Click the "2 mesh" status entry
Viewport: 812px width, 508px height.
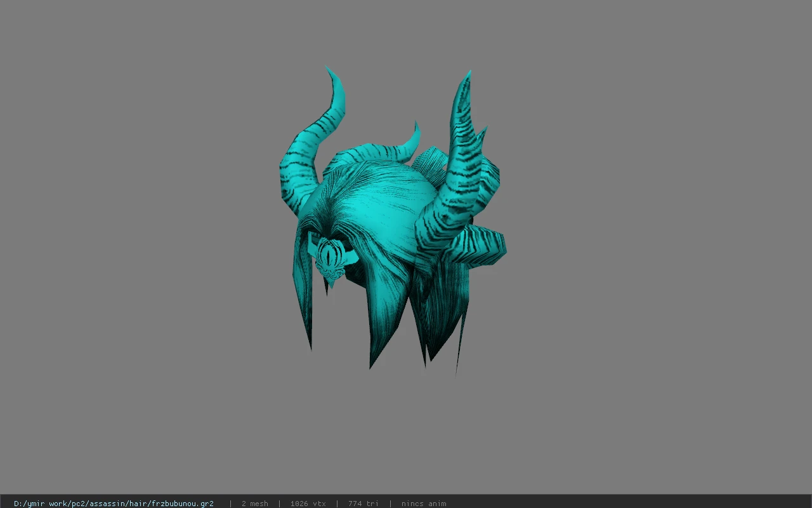[x=254, y=504]
